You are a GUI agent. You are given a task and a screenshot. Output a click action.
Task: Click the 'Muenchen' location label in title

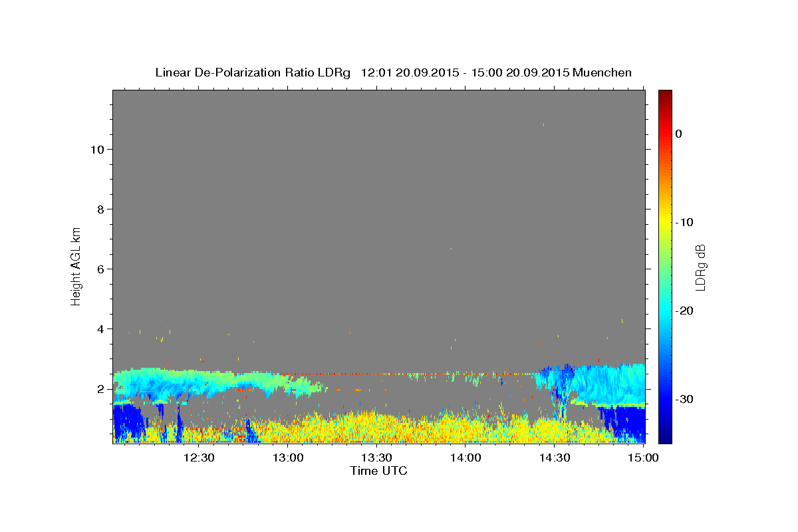(602, 72)
